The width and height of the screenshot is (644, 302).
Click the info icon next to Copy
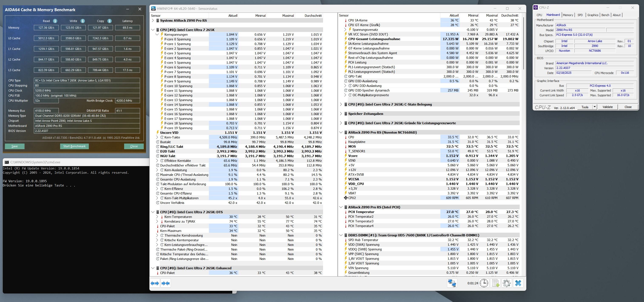(x=109, y=21)
